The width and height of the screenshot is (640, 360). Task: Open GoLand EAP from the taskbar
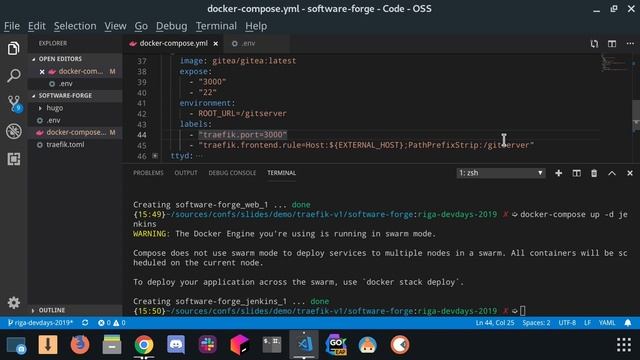tap(336, 344)
